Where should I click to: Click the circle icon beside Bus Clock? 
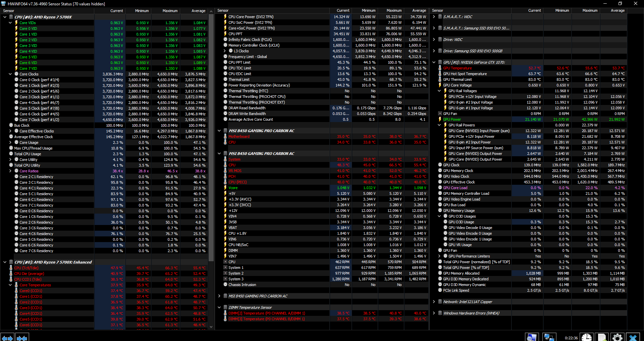tap(11, 125)
